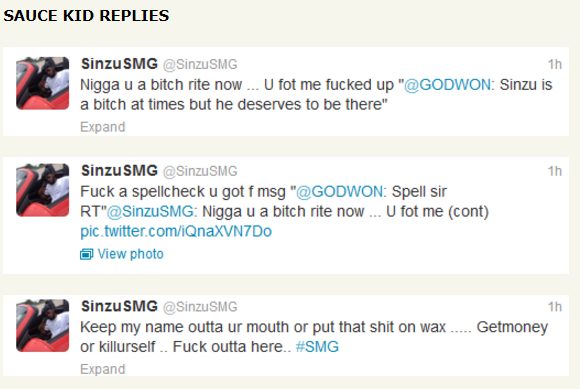Viewport: 580px width, 389px height.
Task: Click SinzuSMG avatar in first tweet
Action: tap(43, 83)
